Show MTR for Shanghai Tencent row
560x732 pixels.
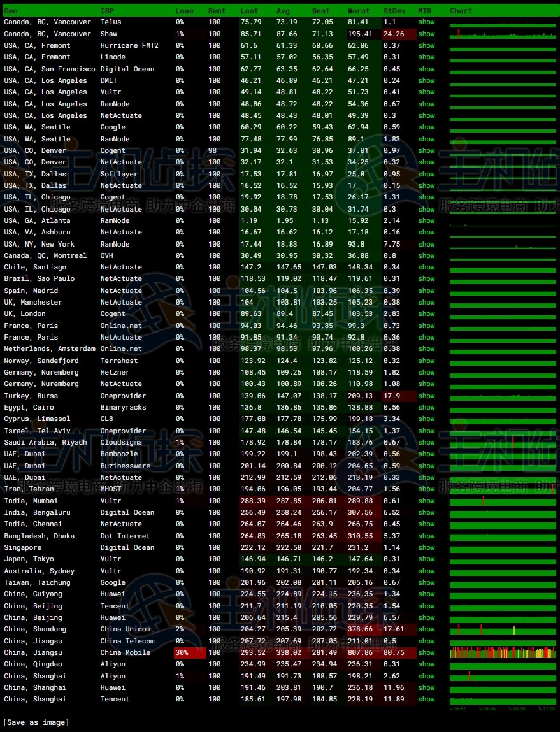pos(426,700)
